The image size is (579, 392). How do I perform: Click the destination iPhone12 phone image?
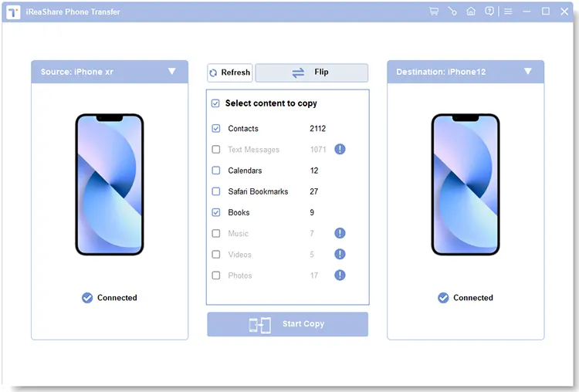(x=466, y=184)
